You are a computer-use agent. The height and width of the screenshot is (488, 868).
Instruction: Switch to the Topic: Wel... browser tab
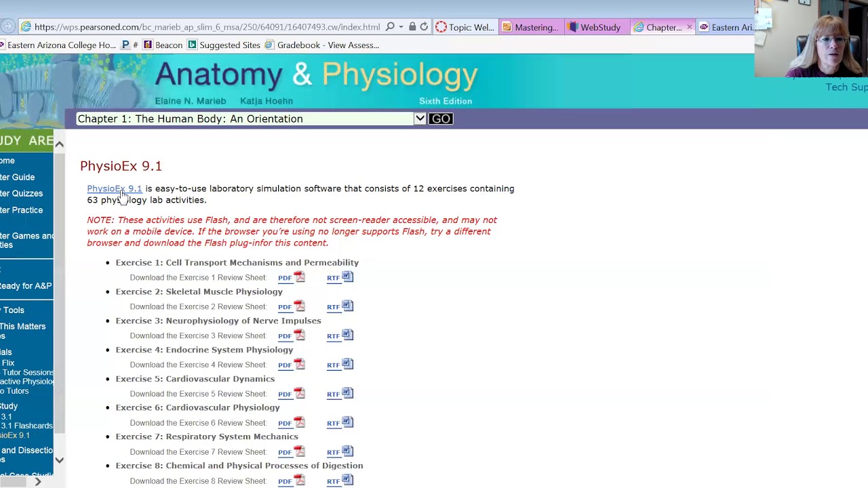[x=465, y=27]
